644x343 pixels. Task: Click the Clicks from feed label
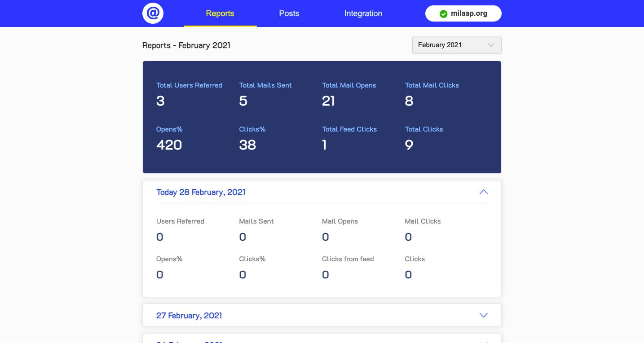pos(348,259)
